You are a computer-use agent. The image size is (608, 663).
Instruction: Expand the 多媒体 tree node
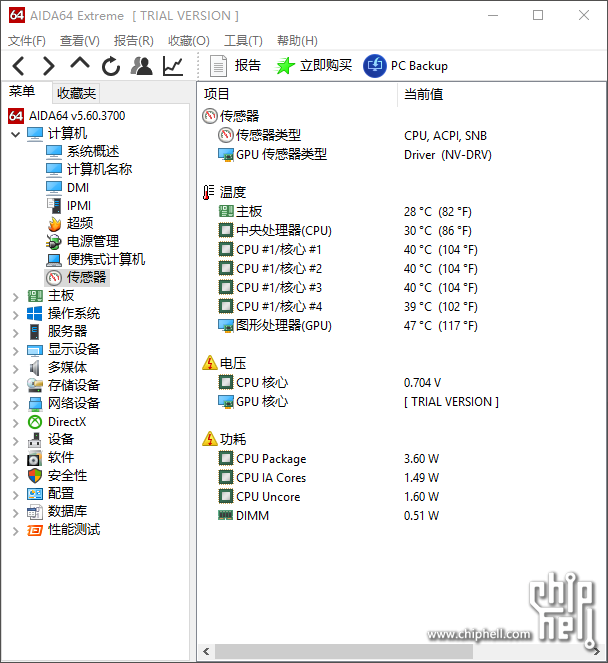pyautogui.click(x=16, y=369)
